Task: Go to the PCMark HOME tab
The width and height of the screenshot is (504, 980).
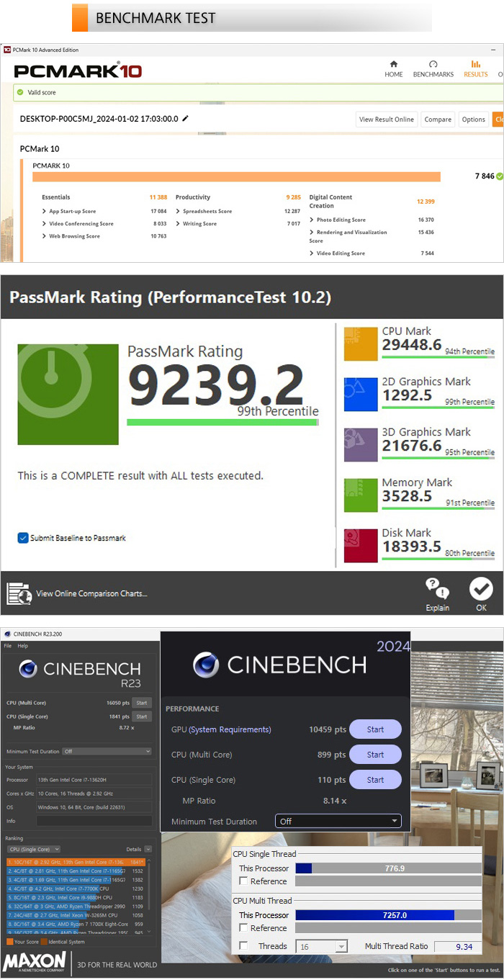Action: coord(394,69)
